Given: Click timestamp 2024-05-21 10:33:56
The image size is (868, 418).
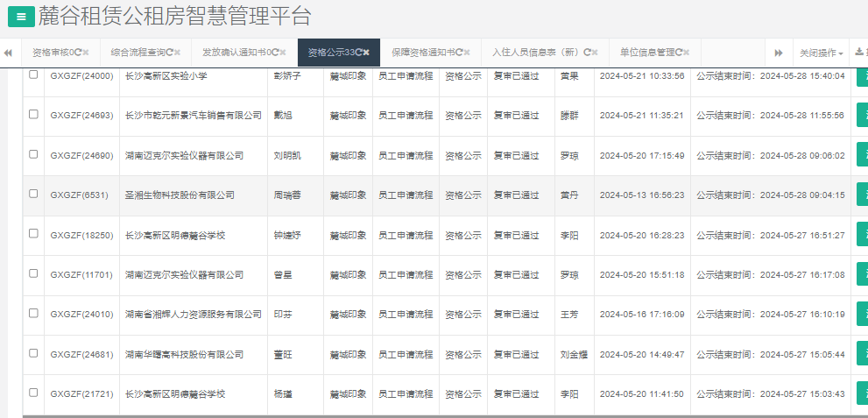Looking at the screenshot, I should pos(642,76).
